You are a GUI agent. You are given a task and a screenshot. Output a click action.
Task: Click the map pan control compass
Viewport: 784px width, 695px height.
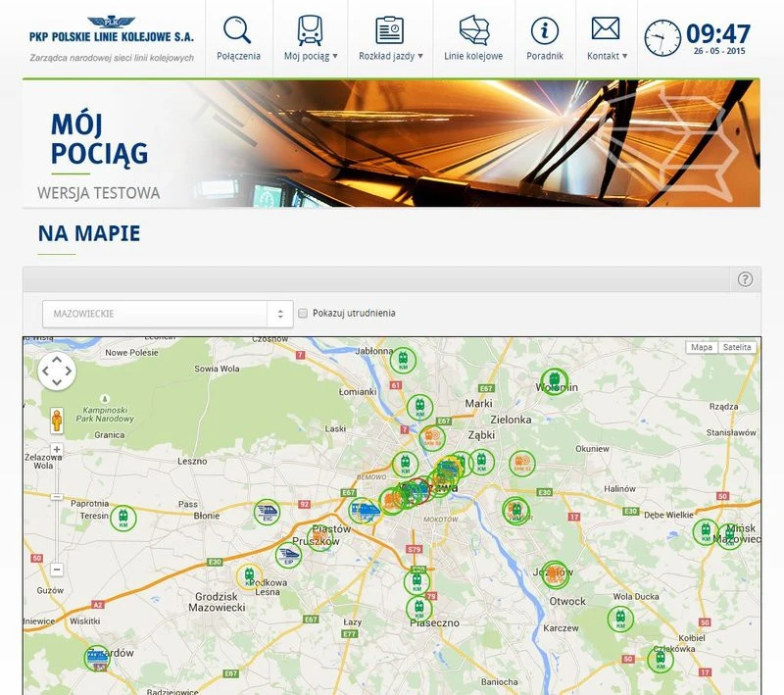click(57, 371)
